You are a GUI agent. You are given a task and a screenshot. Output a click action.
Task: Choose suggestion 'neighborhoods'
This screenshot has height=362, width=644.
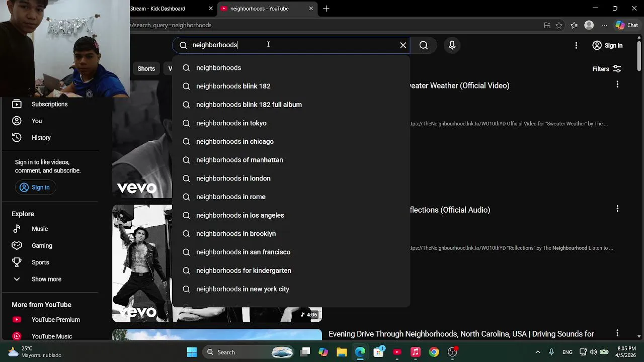tap(291, 68)
